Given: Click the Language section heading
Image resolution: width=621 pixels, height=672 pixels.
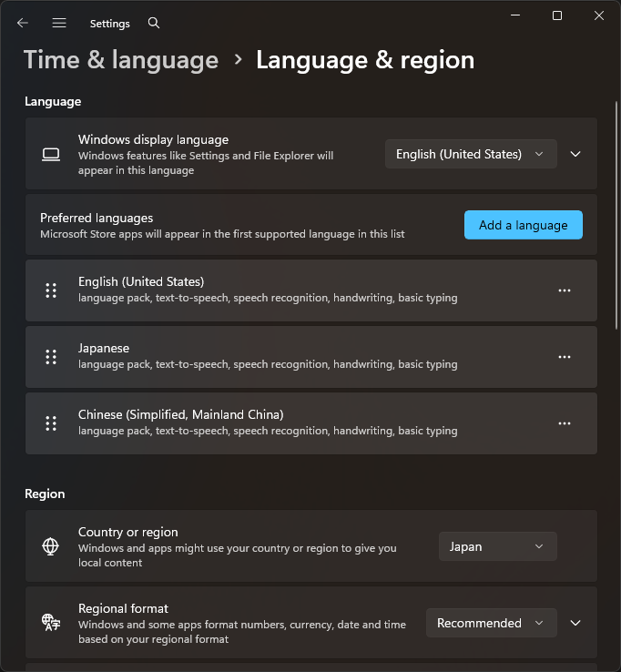Looking at the screenshot, I should [x=53, y=102].
